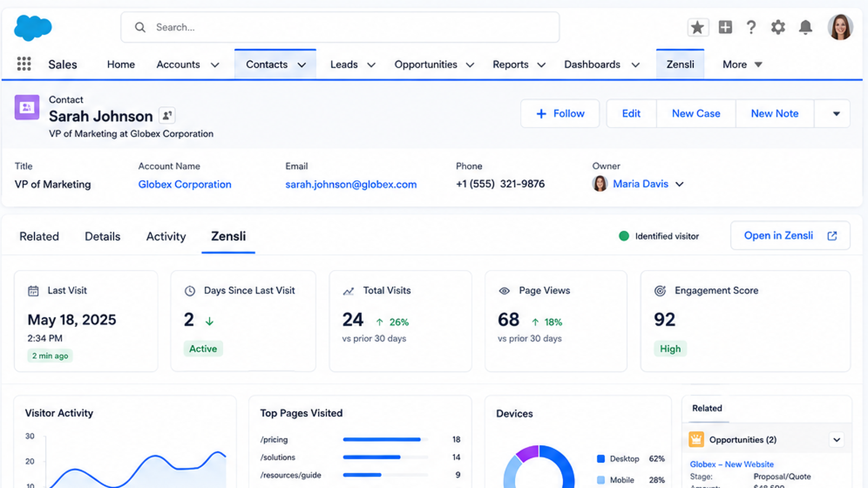
Task: Click the Desktop legend color swatch
Action: (x=601, y=459)
